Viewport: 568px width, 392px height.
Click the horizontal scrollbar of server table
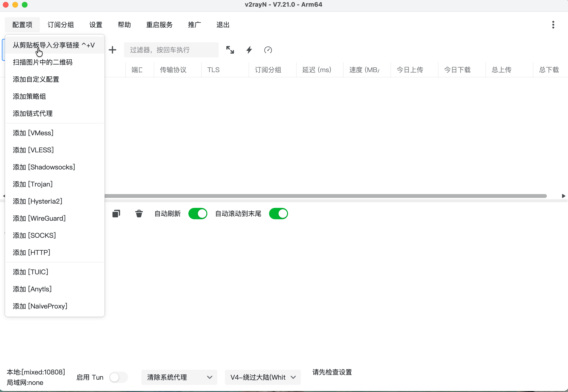click(x=326, y=196)
